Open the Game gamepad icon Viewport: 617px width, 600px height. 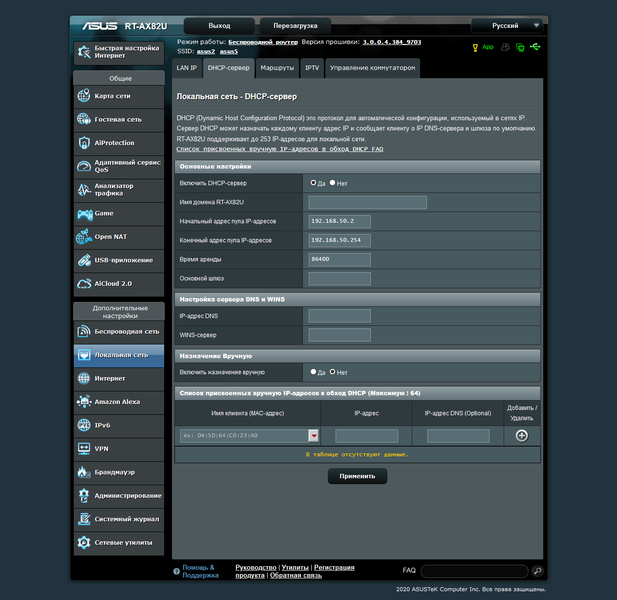pyautogui.click(x=85, y=214)
